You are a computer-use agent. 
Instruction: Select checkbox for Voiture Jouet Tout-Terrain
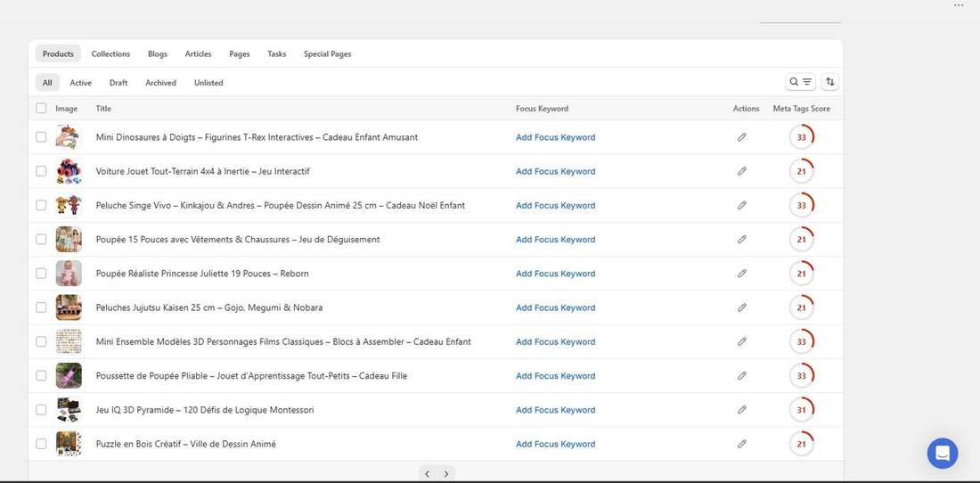(41, 171)
